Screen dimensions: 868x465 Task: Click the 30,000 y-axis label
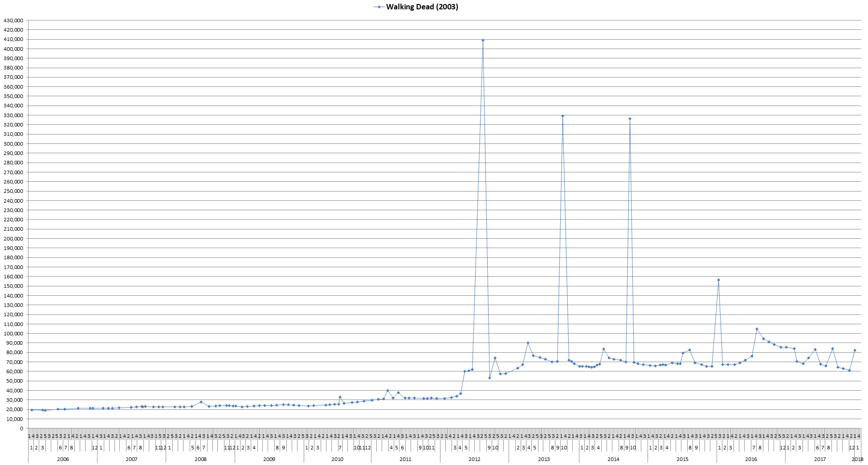click(x=14, y=400)
